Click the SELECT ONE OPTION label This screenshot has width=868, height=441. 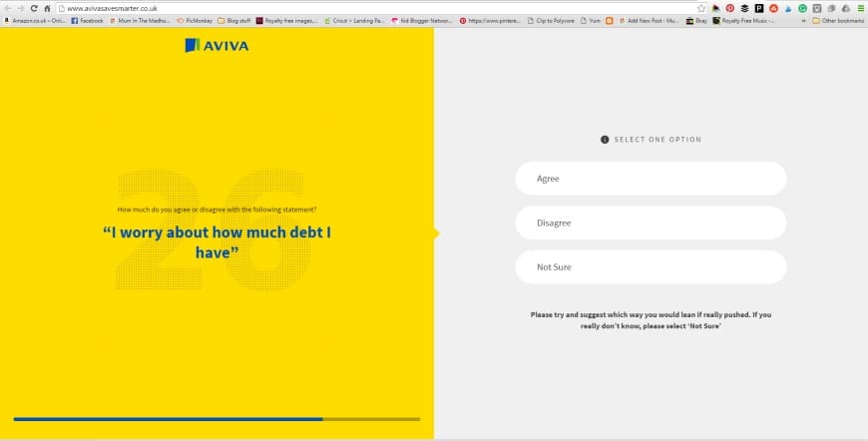(x=657, y=140)
